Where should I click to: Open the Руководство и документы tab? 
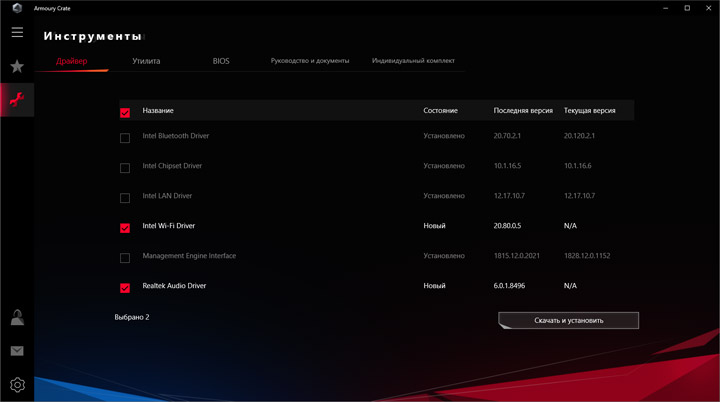point(310,61)
